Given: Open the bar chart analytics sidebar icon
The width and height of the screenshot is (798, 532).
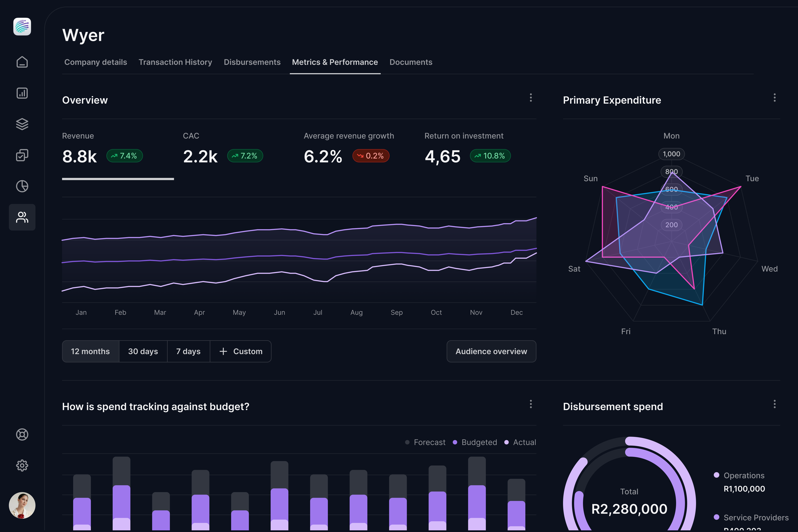Looking at the screenshot, I should click(22, 93).
